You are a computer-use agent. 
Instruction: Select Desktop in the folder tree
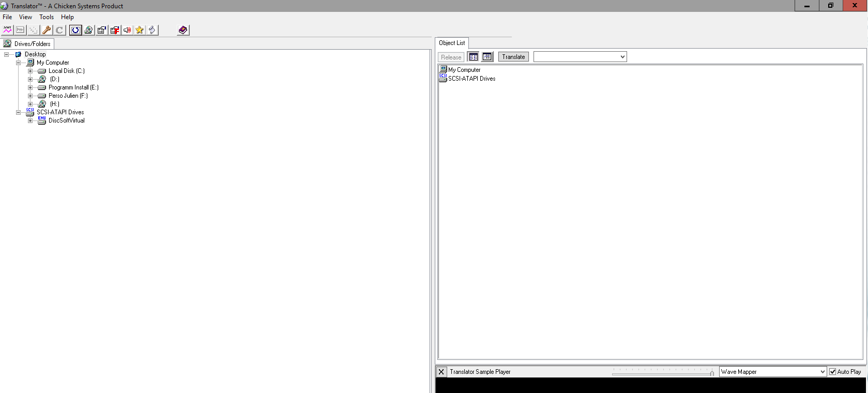(x=35, y=54)
